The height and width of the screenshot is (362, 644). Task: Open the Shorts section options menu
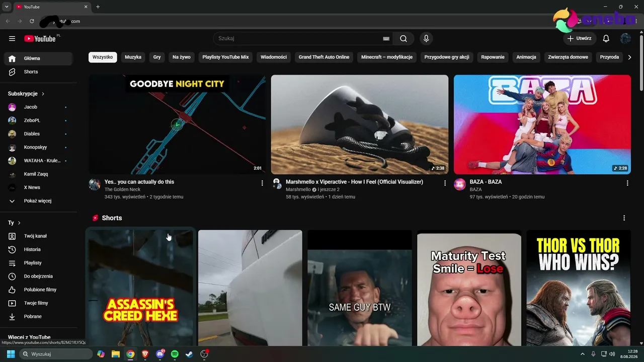[x=624, y=218]
